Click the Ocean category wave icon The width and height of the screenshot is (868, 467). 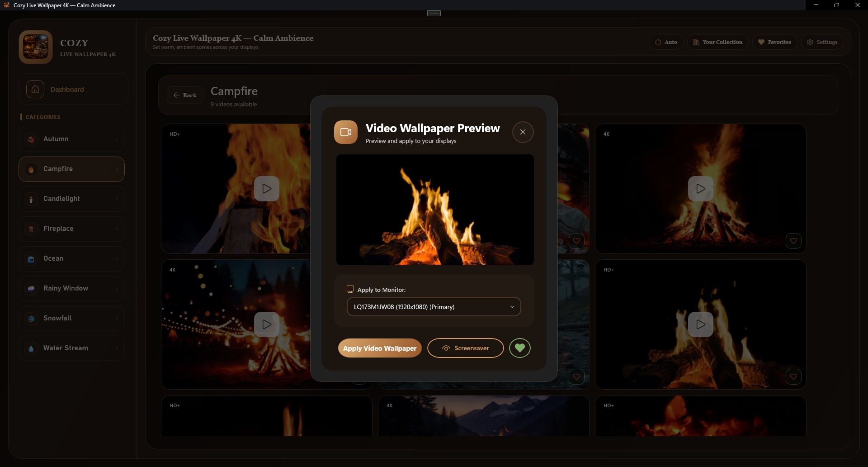(31, 259)
